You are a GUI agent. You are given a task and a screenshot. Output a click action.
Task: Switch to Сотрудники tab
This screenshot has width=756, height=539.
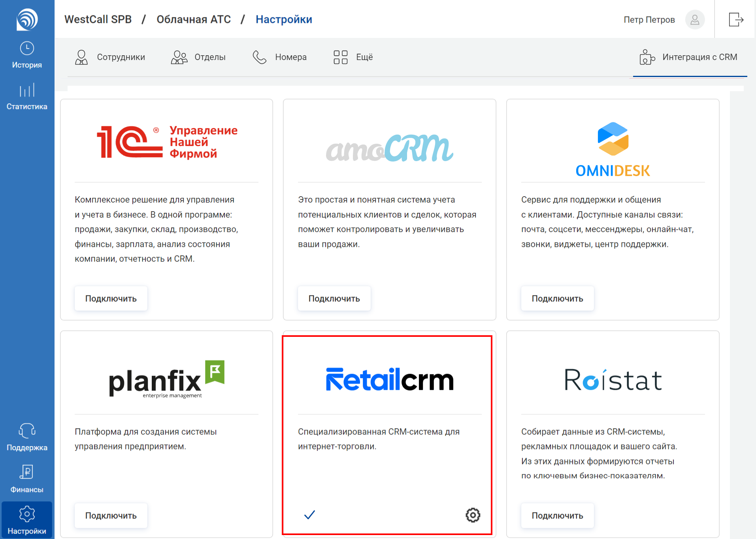point(110,57)
